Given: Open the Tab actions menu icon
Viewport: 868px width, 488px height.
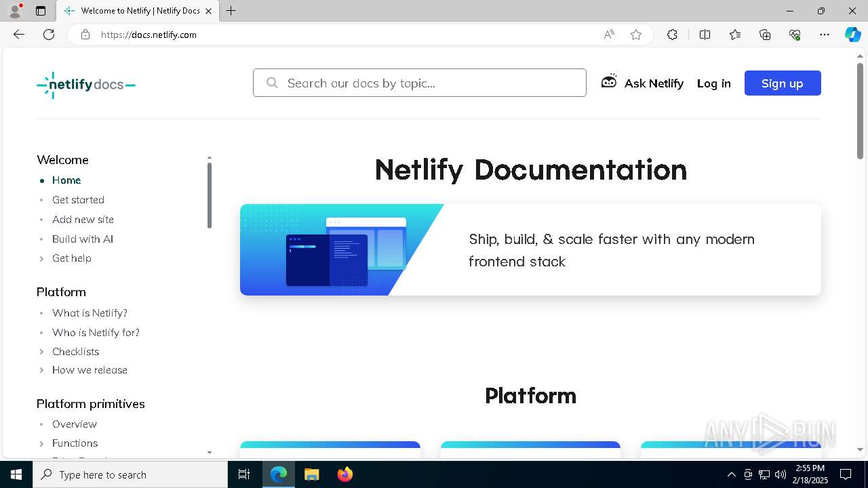Looking at the screenshot, I should [x=41, y=11].
